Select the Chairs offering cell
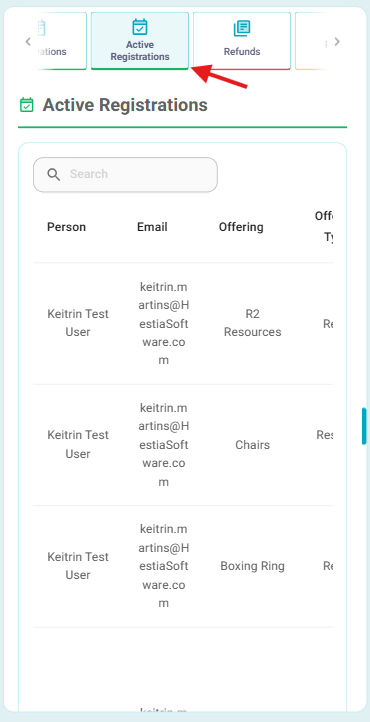This screenshot has height=722, width=370. (x=253, y=445)
